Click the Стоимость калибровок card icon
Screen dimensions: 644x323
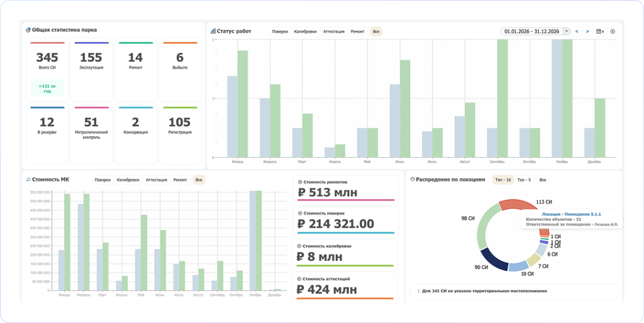(300, 246)
